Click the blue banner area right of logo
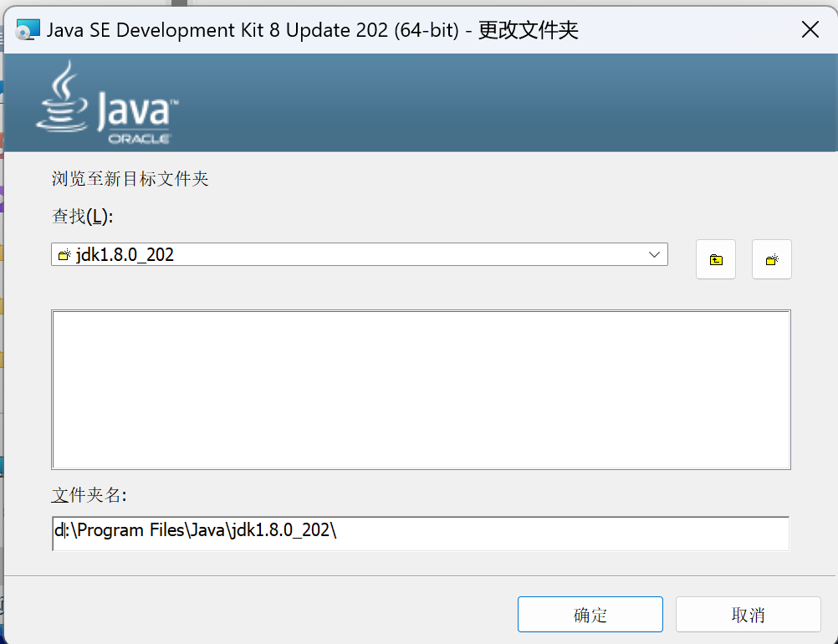The height and width of the screenshot is (644, 838). (502, 103)
